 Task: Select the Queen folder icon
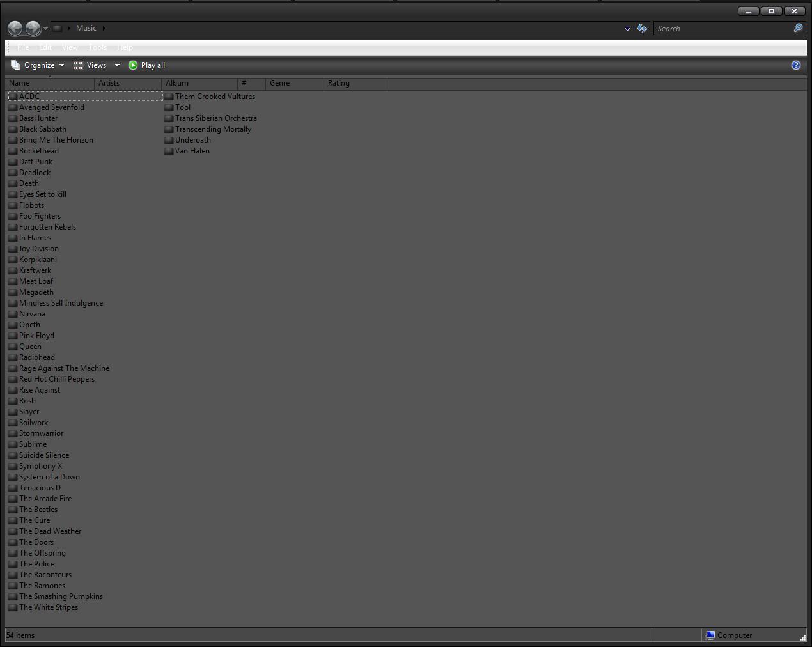click(13, 347)
